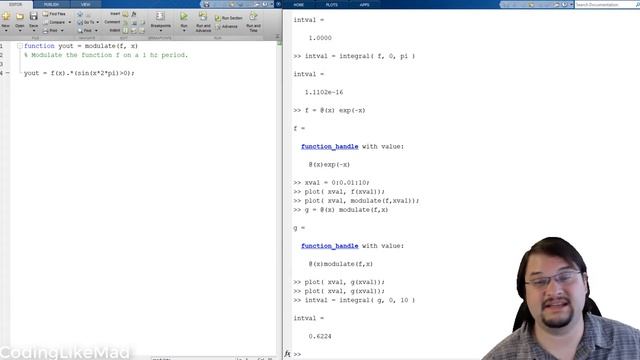Switch to the PLOTS tab
Screen dimensions: 640x360
tap(331, 4)
